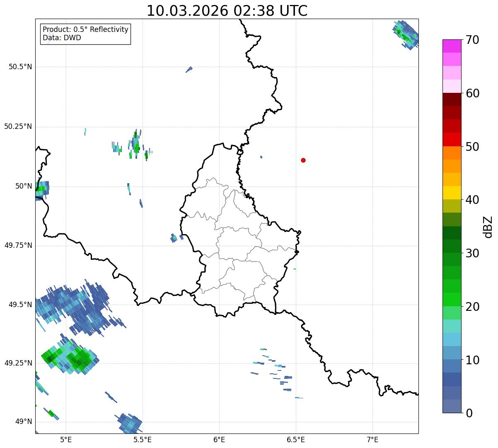Click the Product: 0.5° Reflectivity legend text
The image size is (498, 448).
click(x=85, y=30)
